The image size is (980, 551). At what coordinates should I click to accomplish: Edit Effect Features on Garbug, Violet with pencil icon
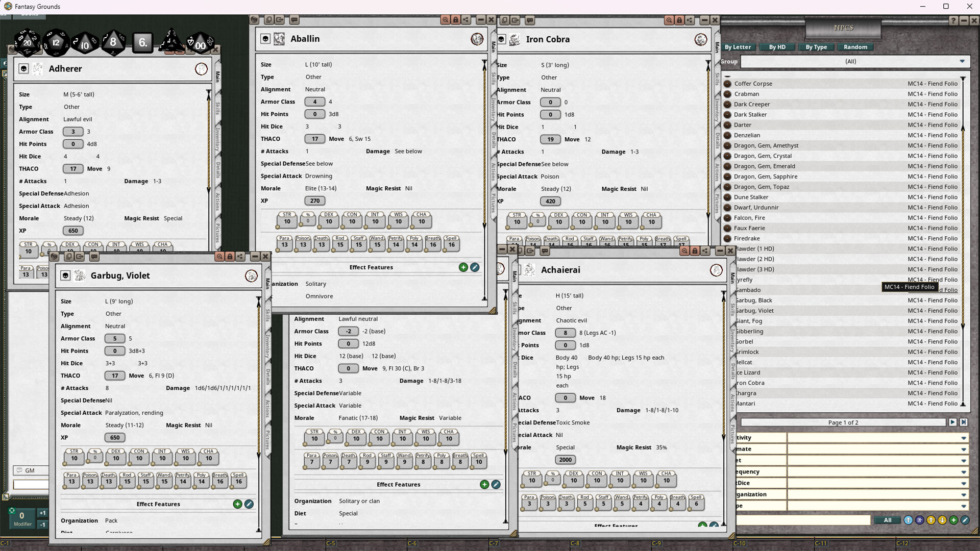[249, 504]
